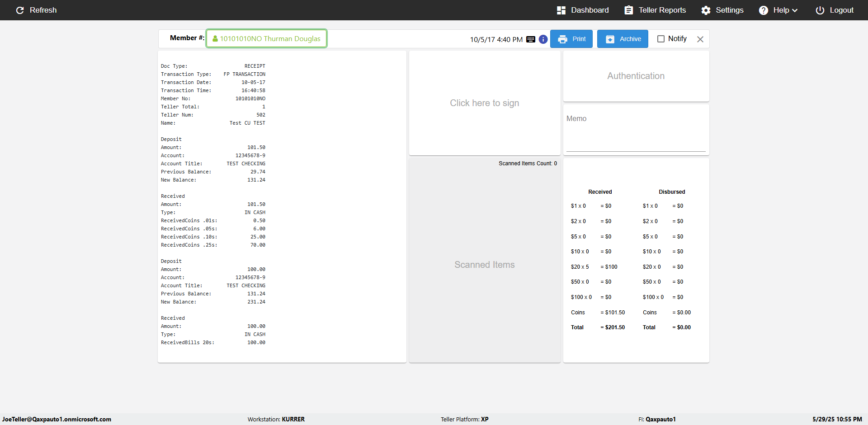Viewport: 868px width, 425px height.
Task: Click the FI Qaxpauto1 status text
Action: 657,419
